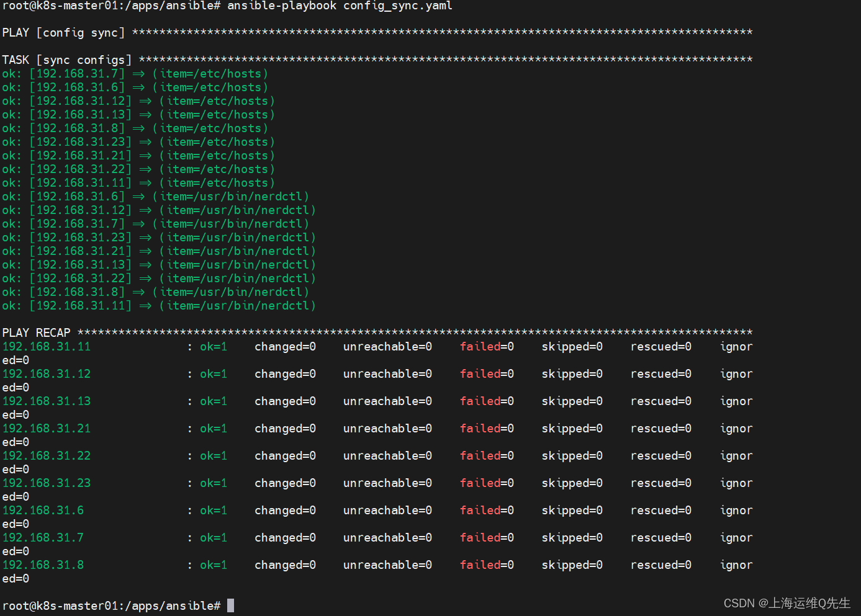
Task: Click the terminal cursor block after the last prompt
Action: [x=230, y=605]
